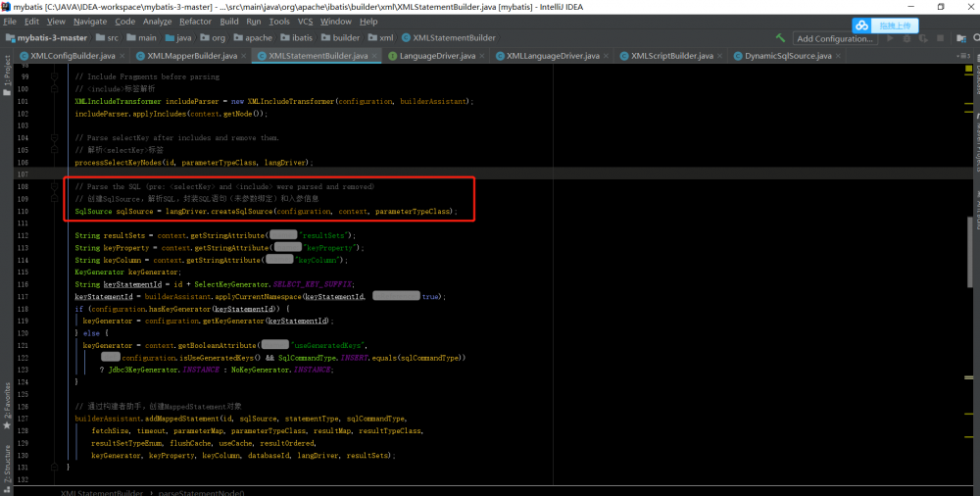Click class icon on XMLStatementBuilder breadcrumb
Viewport: 980px width, 496px height.
click(407, 38)
